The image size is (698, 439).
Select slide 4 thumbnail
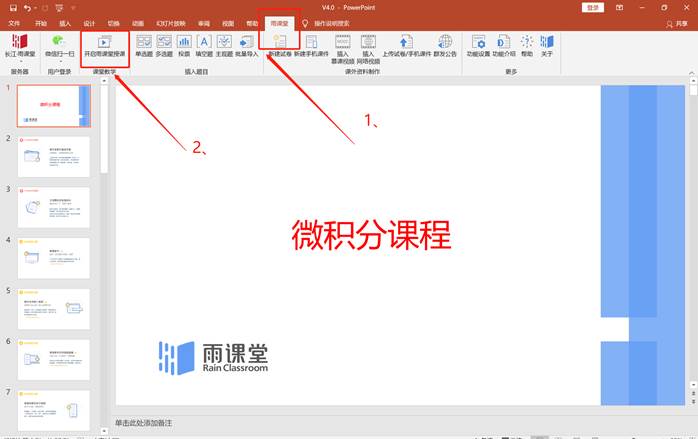pos(54,258)
